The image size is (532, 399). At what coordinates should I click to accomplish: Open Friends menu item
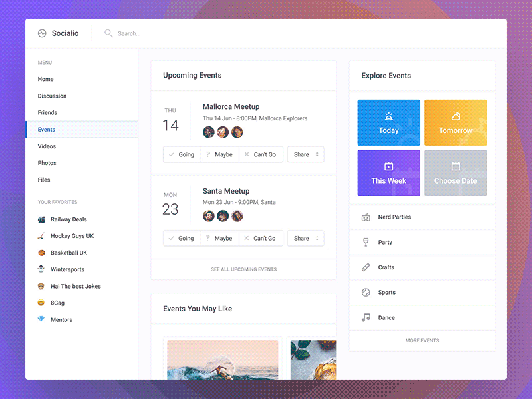point(82,112)
